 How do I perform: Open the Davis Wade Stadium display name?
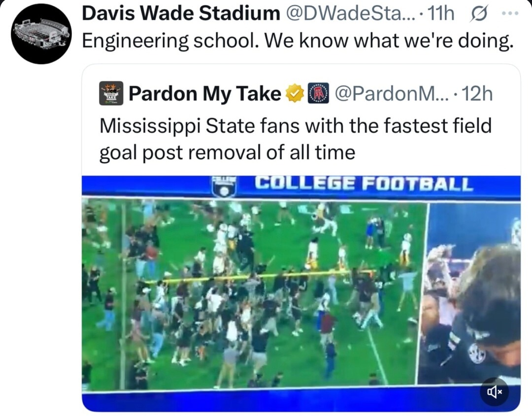click(181, 14)
